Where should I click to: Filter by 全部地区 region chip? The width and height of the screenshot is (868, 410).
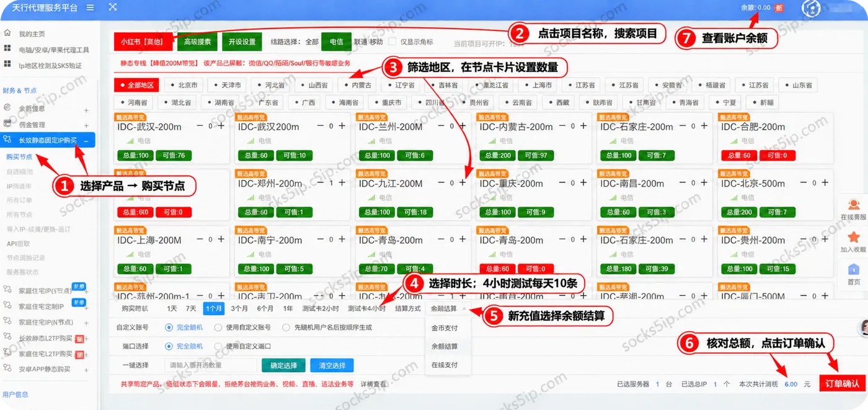[136, 85]
